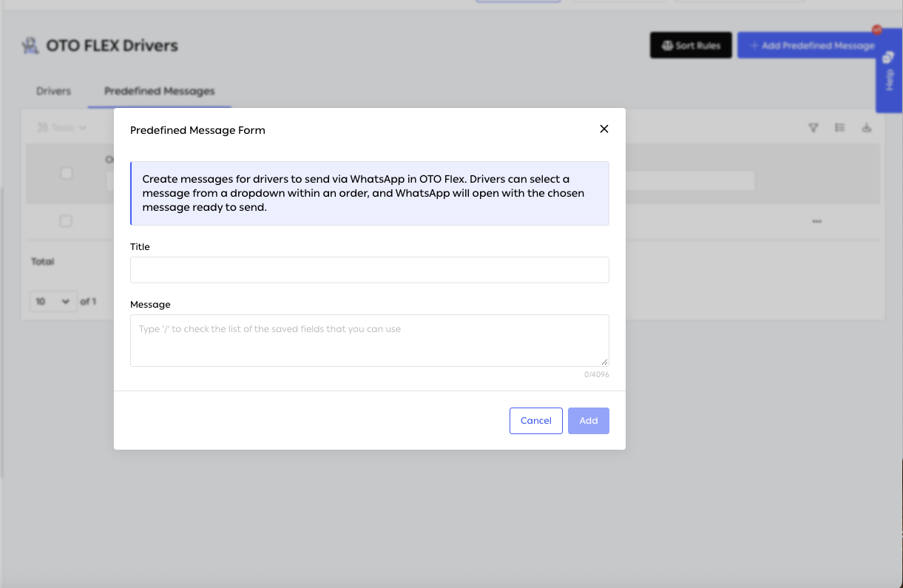Cancel the predefined message form
This screenshot has width=903, height=588.
click(x=536, y=421)
